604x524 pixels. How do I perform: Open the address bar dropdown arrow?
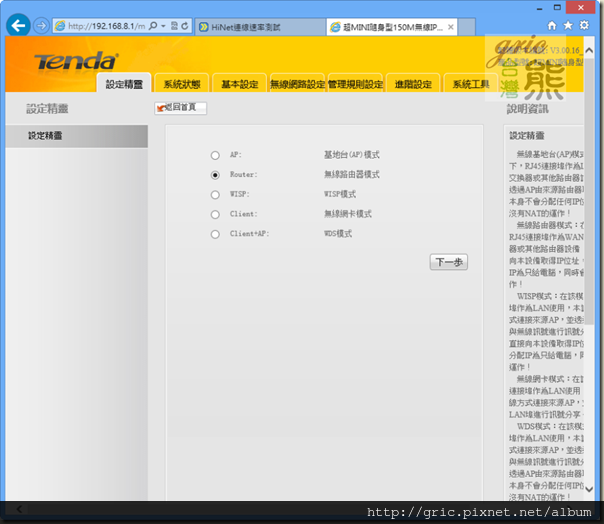click(x=163, y=26)
